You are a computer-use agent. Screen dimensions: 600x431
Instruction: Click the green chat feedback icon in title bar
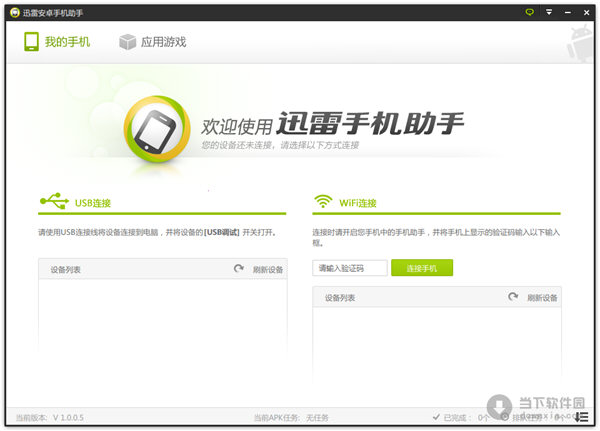coord(530,12)
